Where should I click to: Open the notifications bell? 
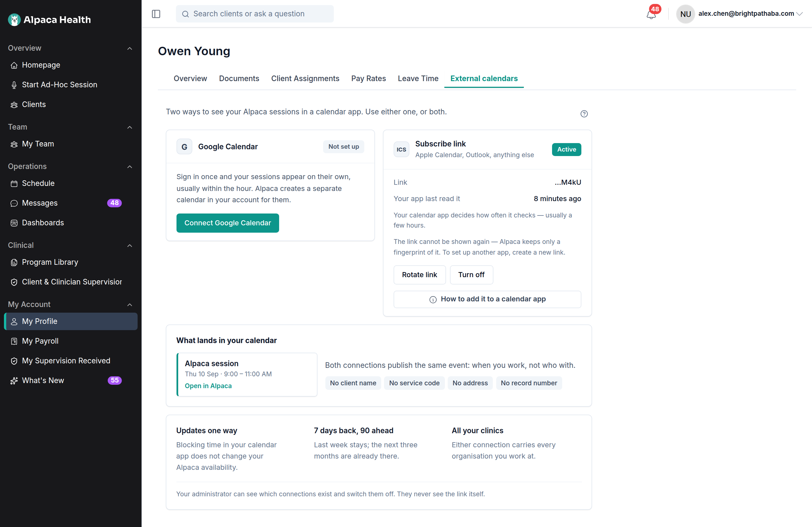(x=651, y=14)
